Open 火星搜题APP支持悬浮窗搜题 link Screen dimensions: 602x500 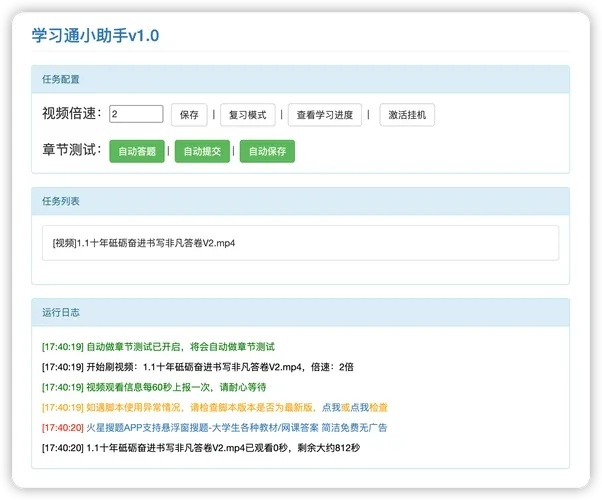236,427
